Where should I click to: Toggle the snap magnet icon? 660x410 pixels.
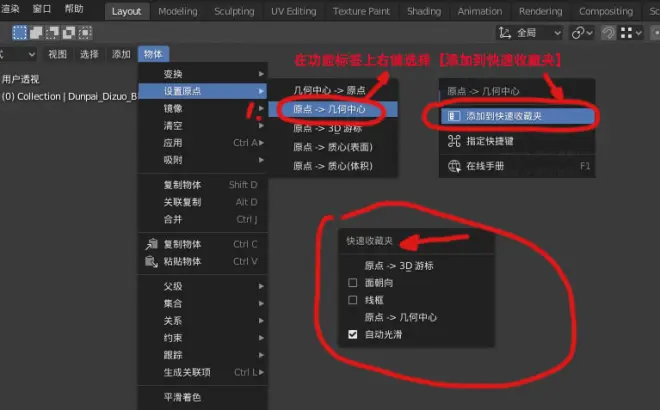coord(608,33)
